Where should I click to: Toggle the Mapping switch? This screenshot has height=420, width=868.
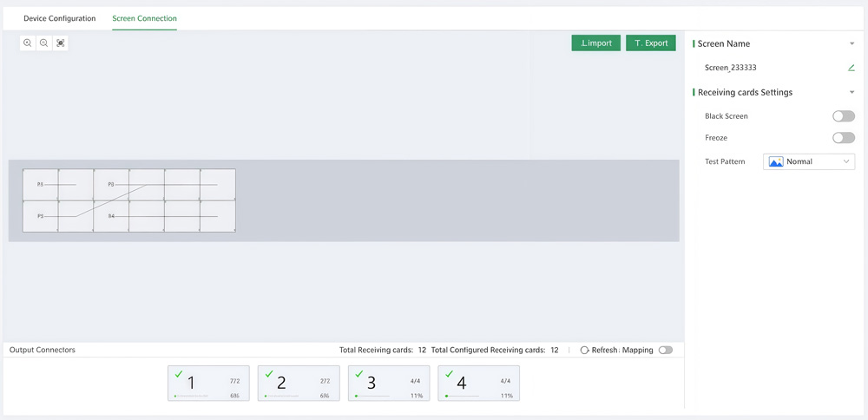pyautogui.click(x=666, y=350)
